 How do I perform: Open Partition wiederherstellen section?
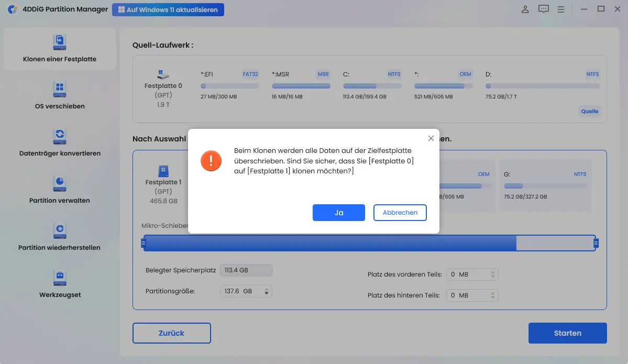click(x=60, y=237)
